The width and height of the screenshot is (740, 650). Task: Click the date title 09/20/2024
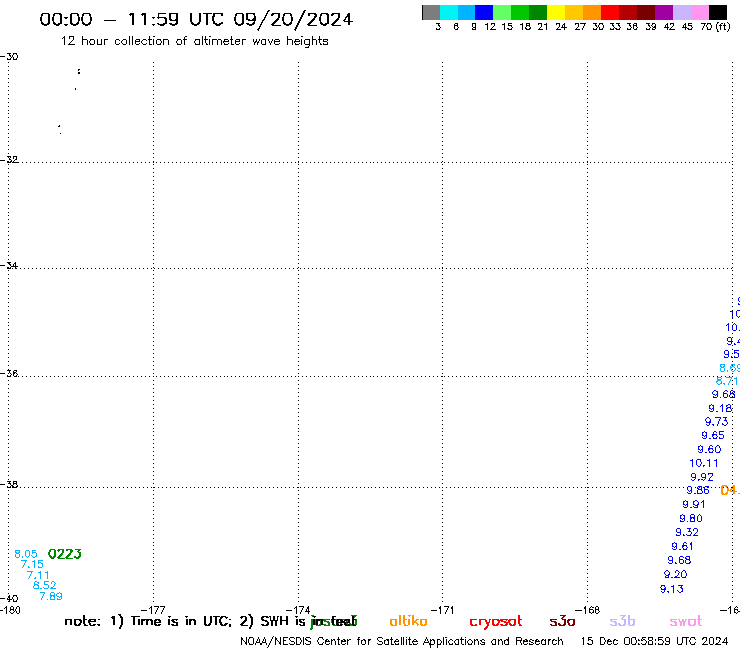click(x=293, y=20)
